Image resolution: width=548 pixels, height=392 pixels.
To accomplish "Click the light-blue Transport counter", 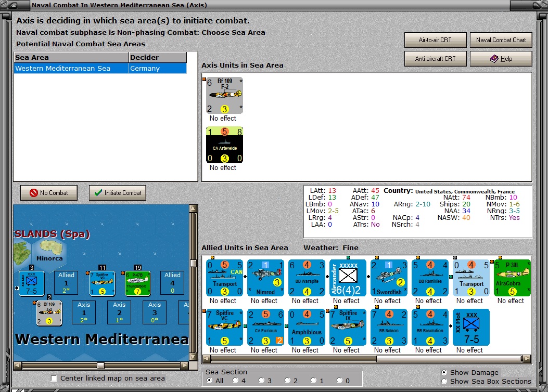I will (x=471, y=278).
